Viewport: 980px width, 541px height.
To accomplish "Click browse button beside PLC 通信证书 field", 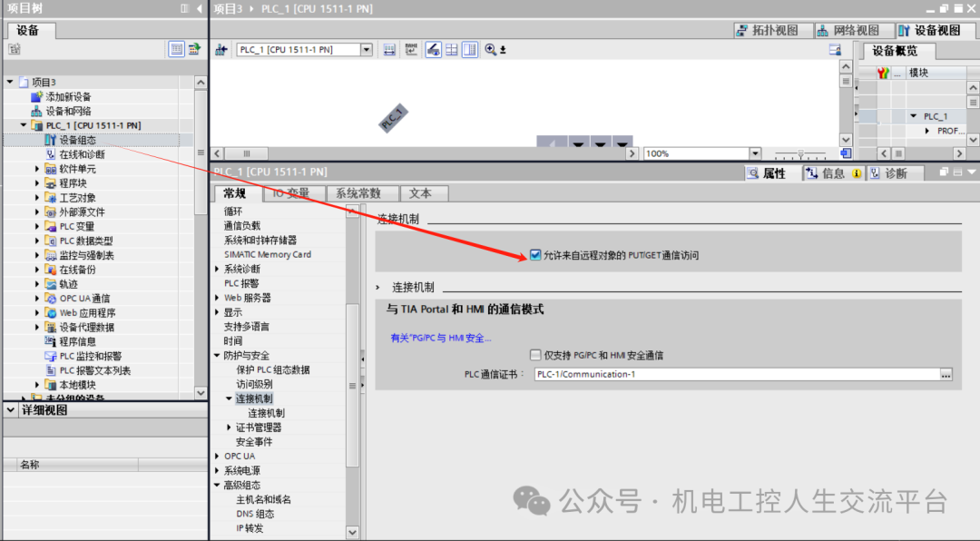I will pos(946,374).
